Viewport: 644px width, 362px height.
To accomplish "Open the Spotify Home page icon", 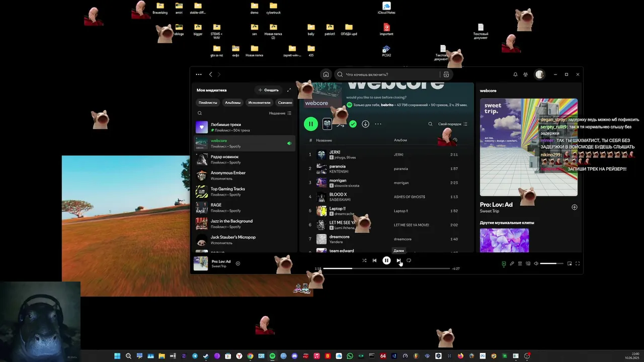I will coord(326,74).
